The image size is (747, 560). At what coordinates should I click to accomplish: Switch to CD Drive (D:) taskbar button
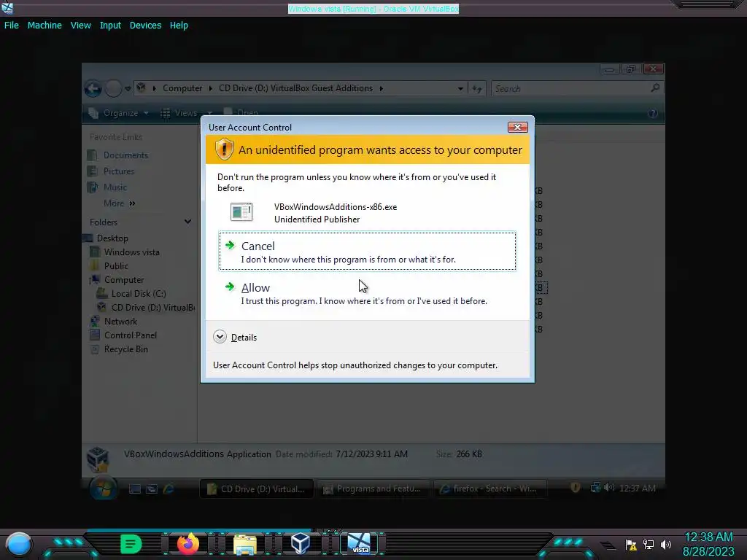[256, 489]
